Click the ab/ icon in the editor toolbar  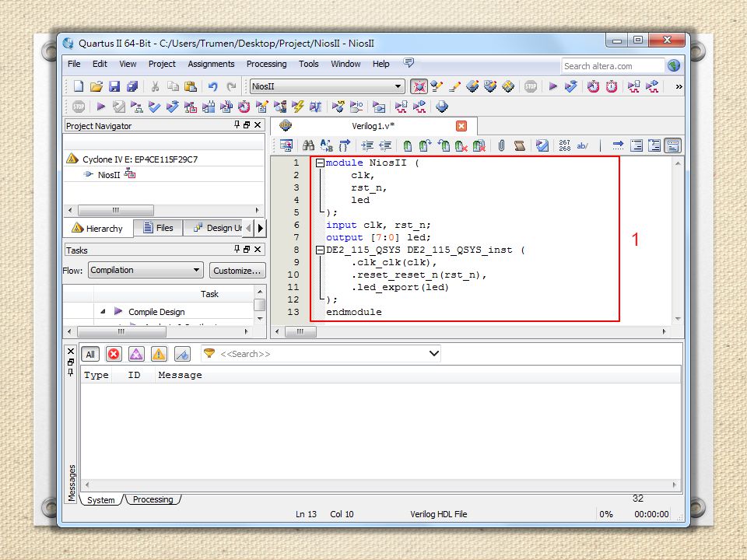coord(582,145)
